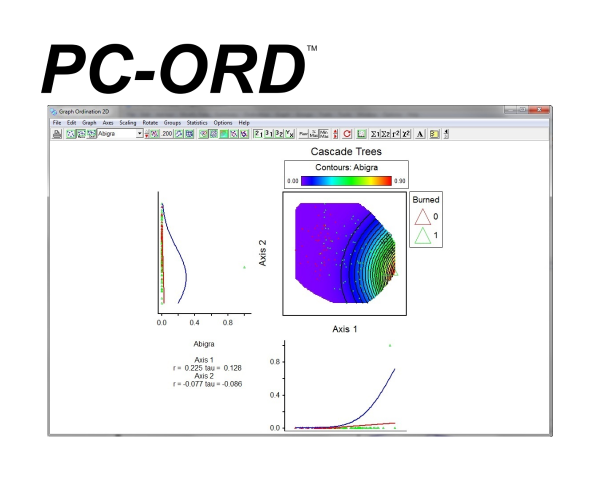Toggle axes 3 vs 1 view button
Screen dimensions: 600x477
pyautogui.click(x=269, y=134)
